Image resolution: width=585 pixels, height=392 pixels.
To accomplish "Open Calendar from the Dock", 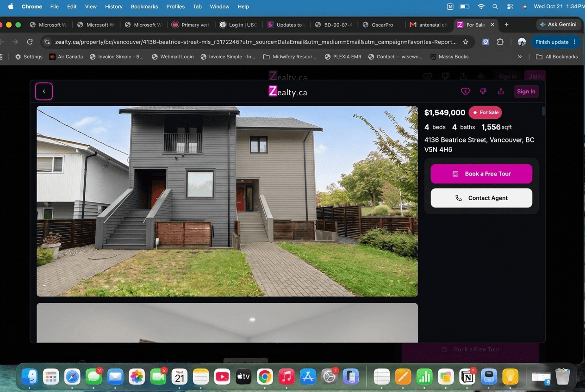I will coord(180,377).
